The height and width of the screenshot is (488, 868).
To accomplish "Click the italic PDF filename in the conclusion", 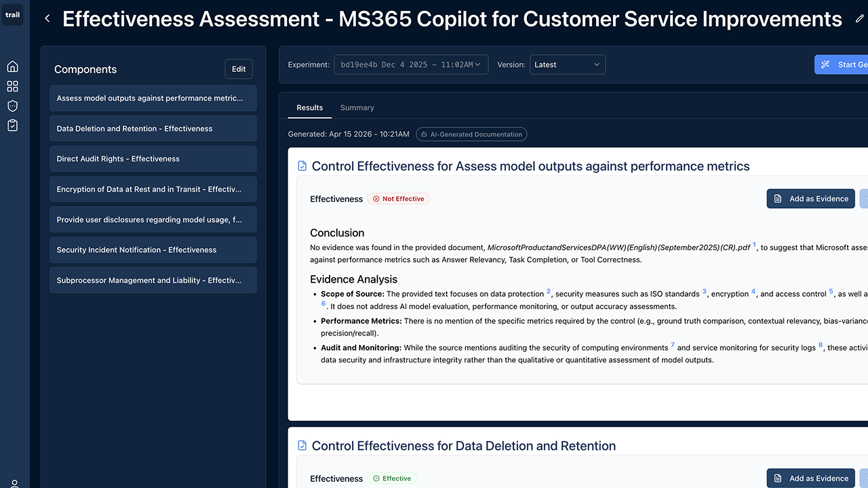I will point(618,248).
